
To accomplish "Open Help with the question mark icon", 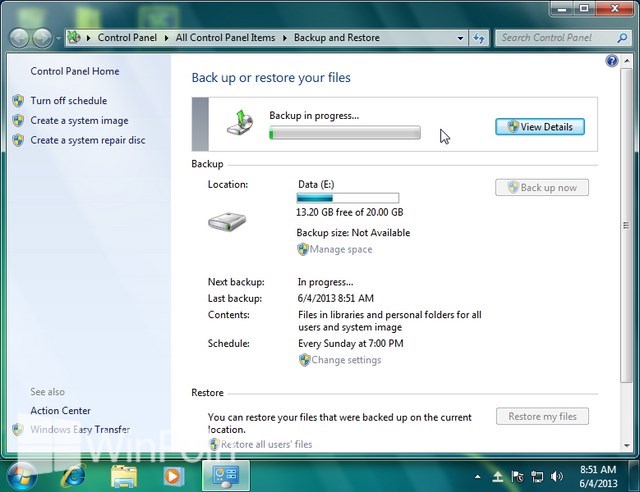I will (611, 61).
